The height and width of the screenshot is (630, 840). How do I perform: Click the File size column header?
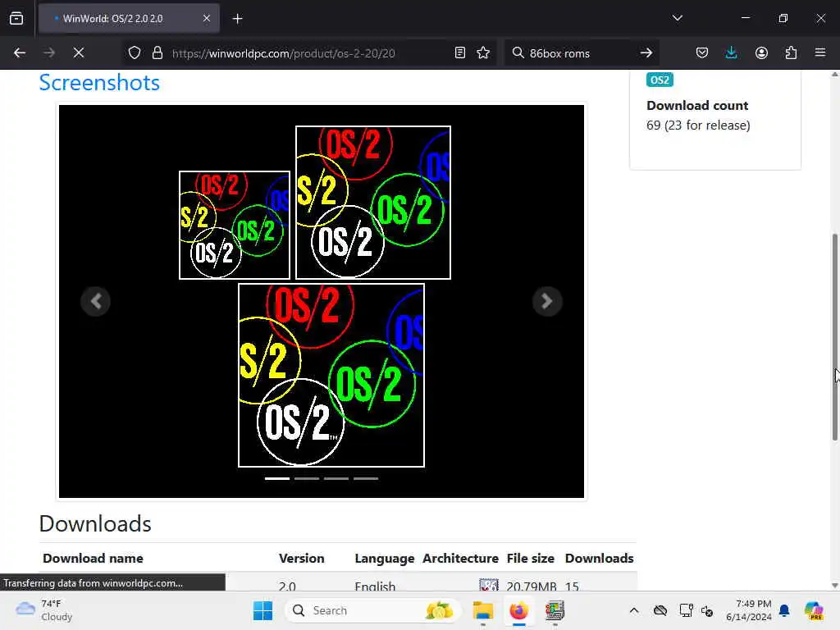(x=531, y=558)
